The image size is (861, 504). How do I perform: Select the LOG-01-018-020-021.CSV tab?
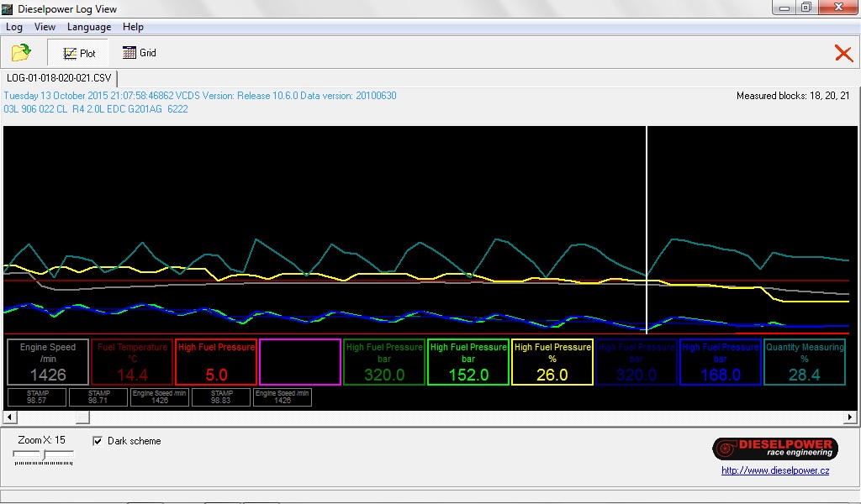(x=59, y=78)
